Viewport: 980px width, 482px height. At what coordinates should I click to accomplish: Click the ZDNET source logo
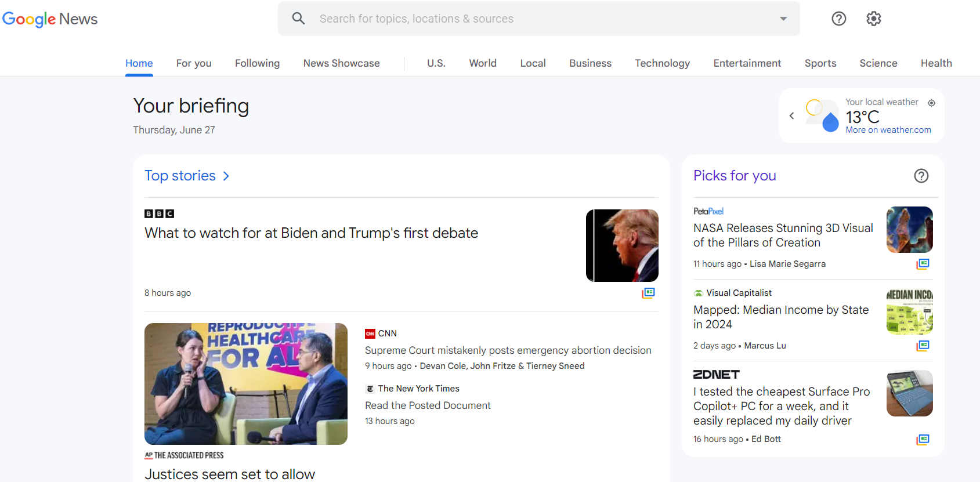(717, 375)
